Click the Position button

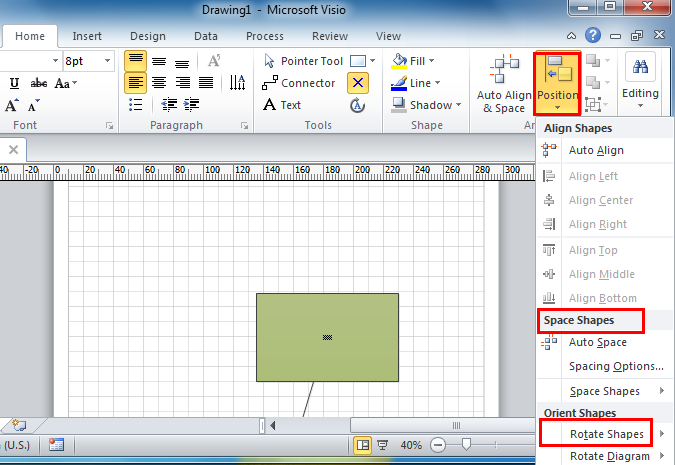point(558,82)
